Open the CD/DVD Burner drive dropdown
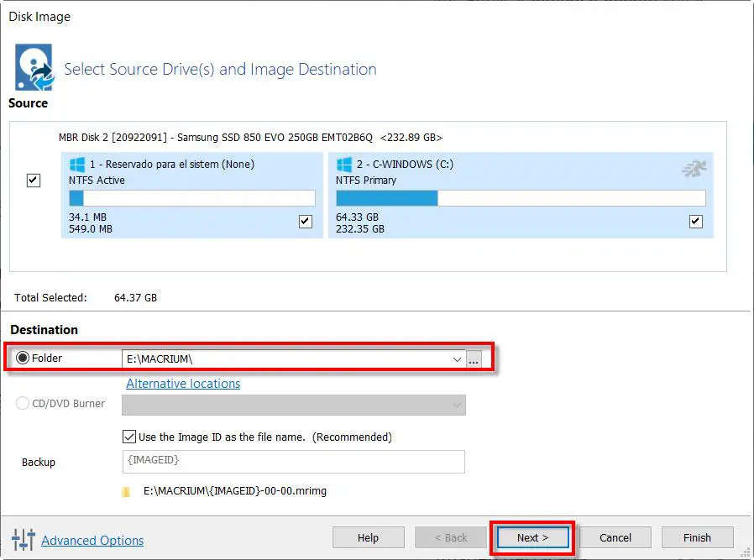754x560 pixels. tap(458, 405)
